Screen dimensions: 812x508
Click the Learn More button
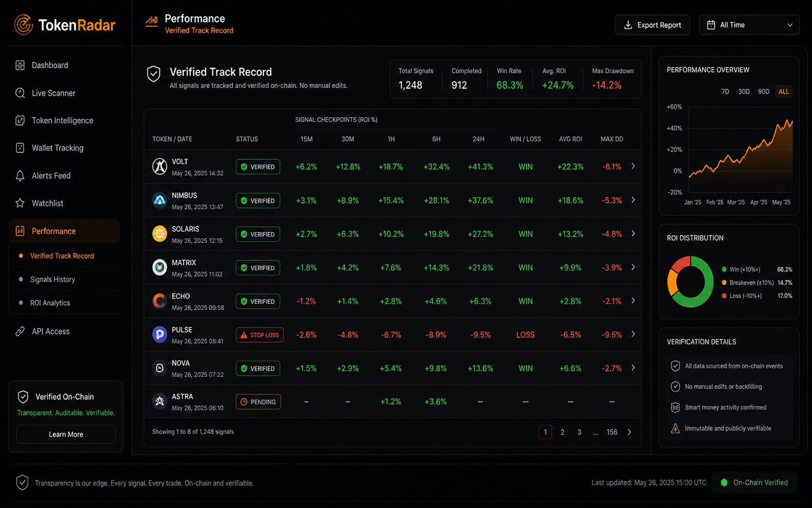tap(66, 434)
